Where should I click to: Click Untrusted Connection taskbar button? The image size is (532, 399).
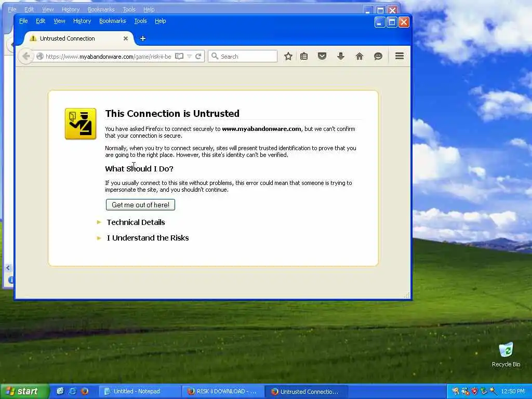pos(306,392)
